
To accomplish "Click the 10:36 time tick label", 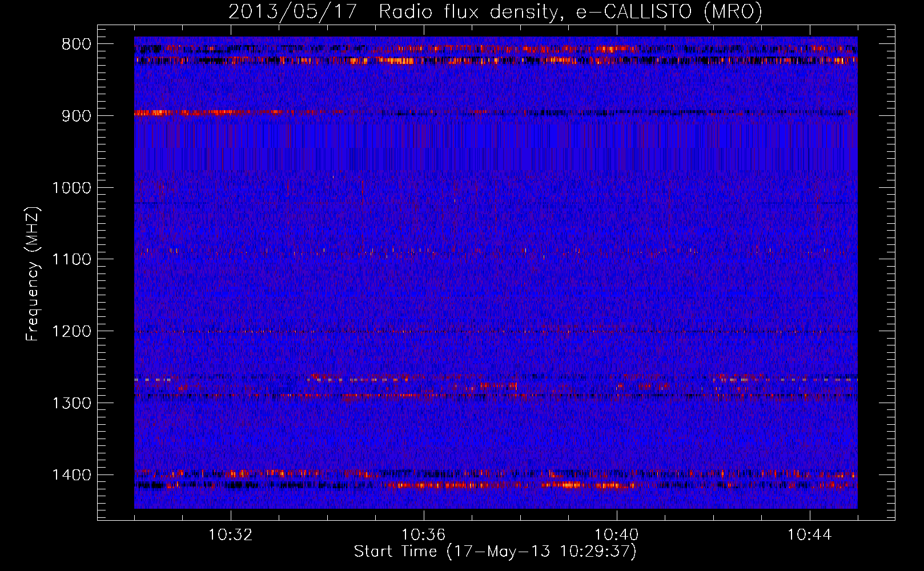I will coord(424,535).
